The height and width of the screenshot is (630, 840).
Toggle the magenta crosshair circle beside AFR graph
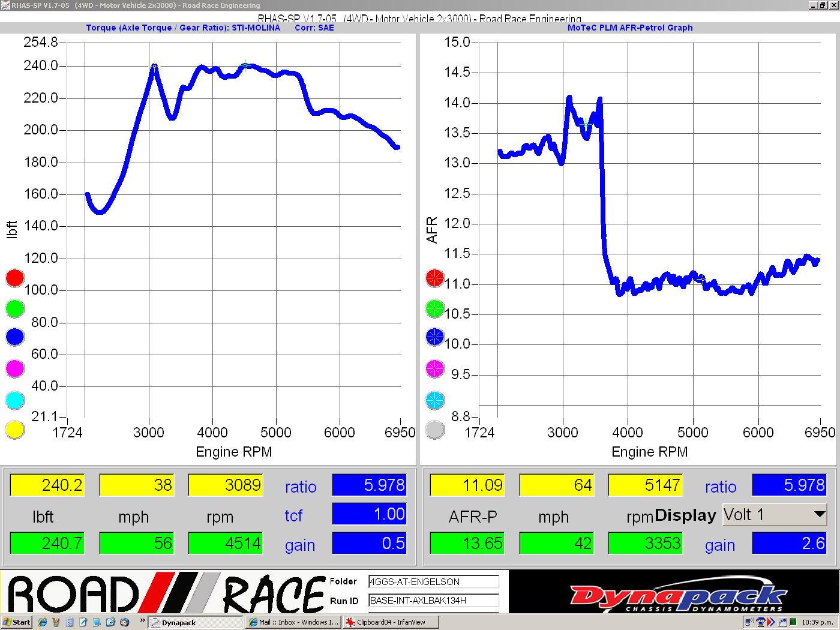(x=435, y=368)
